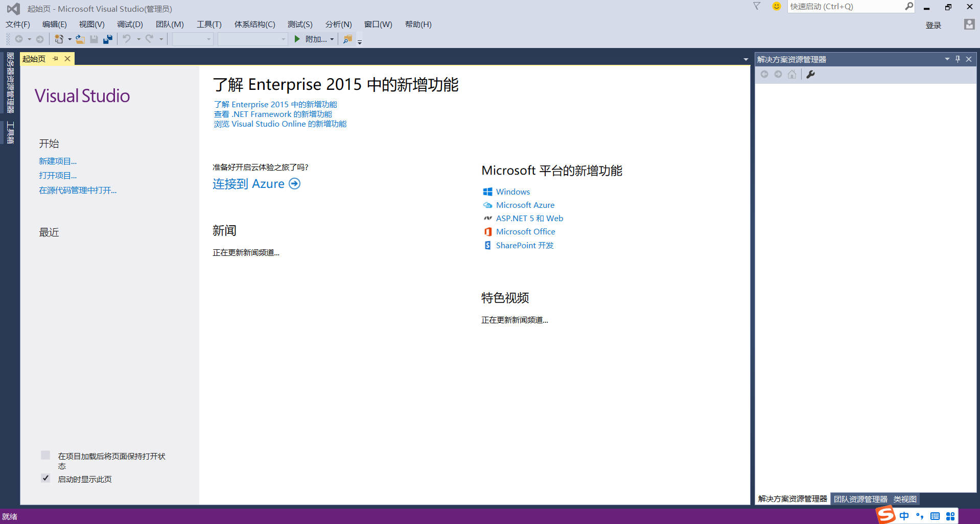Open the document tab list dropdown arrow
The image size is (980, 524).
(x=745, y=60)
